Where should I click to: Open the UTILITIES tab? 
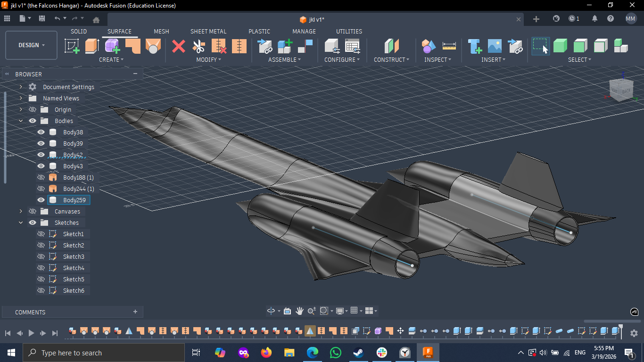tap(349, 31)
